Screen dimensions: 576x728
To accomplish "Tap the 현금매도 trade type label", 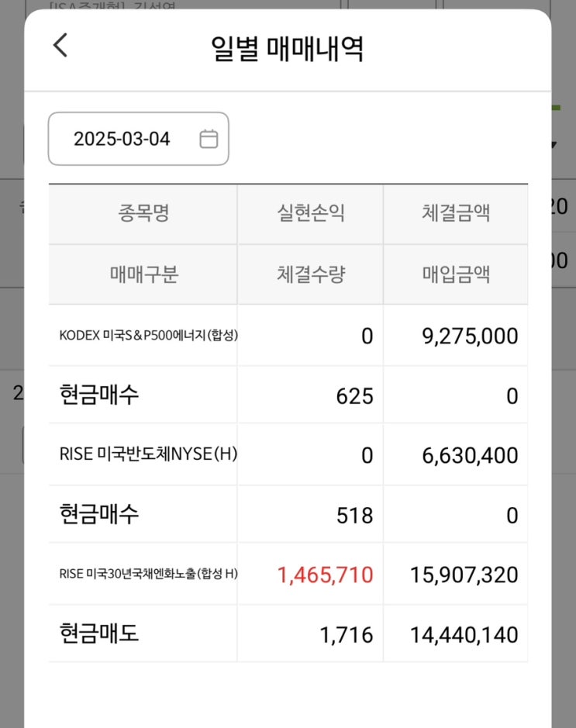I will (x=99, y=633).
